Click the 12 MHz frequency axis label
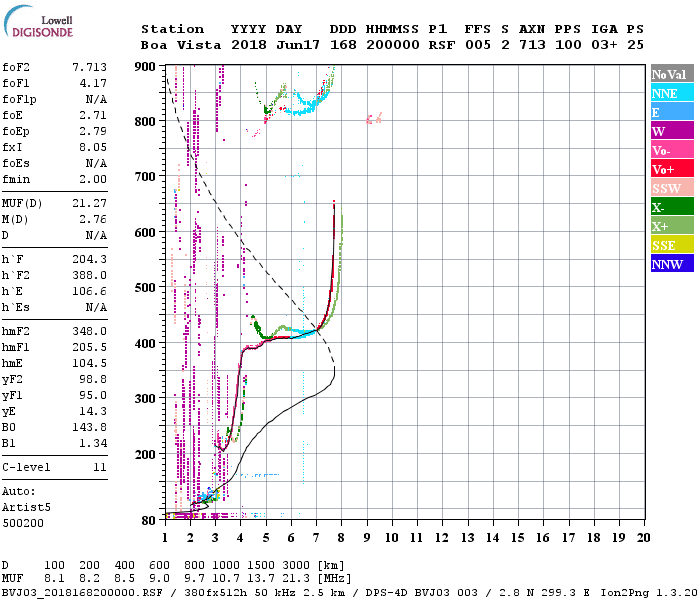Screen dimensions: 700x600 442,538
